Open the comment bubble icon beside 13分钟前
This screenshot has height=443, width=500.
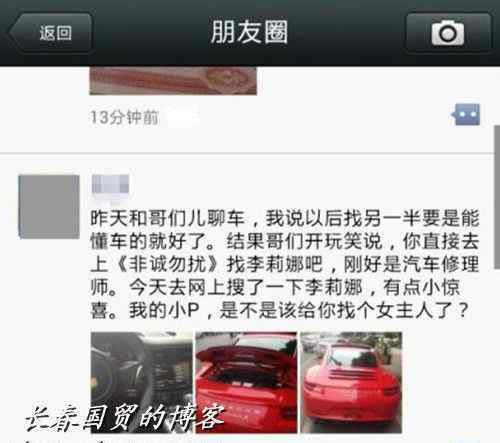tap(466, 114)
